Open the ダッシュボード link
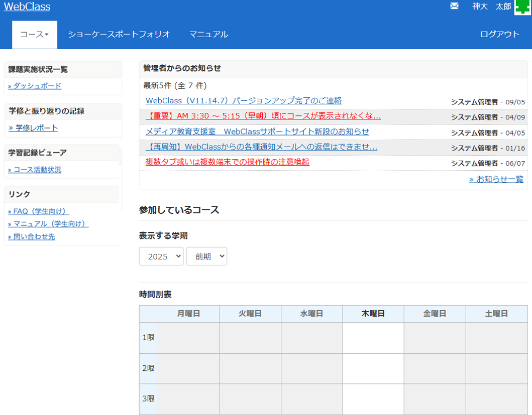The image size is (532, 415). (35, 86)
